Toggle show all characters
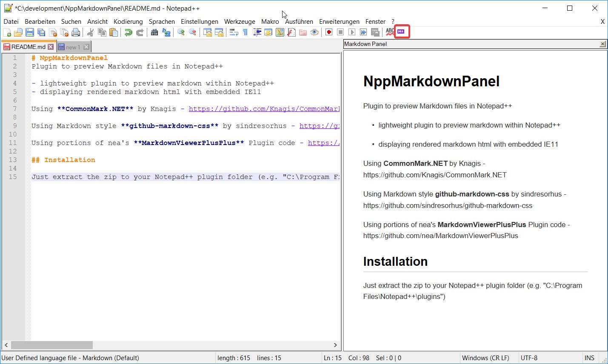Image resolution: width=608 pixels, height=364 pixels. 245,31
